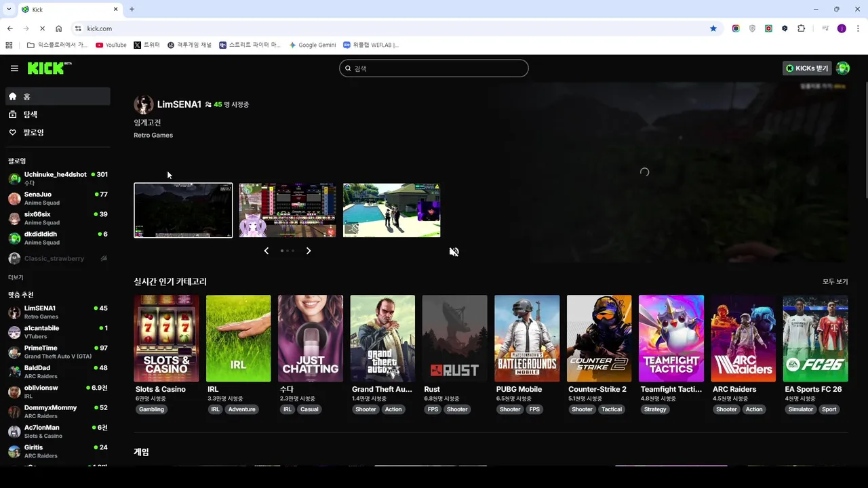
Task: Select 홈 in the sidebar
Action: (58, 96)
